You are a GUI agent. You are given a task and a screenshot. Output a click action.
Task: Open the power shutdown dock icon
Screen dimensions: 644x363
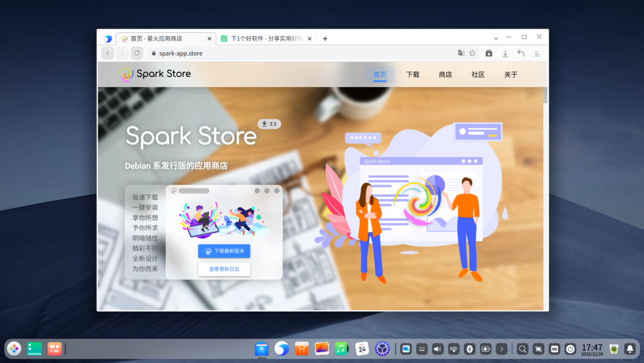(571, 349)
